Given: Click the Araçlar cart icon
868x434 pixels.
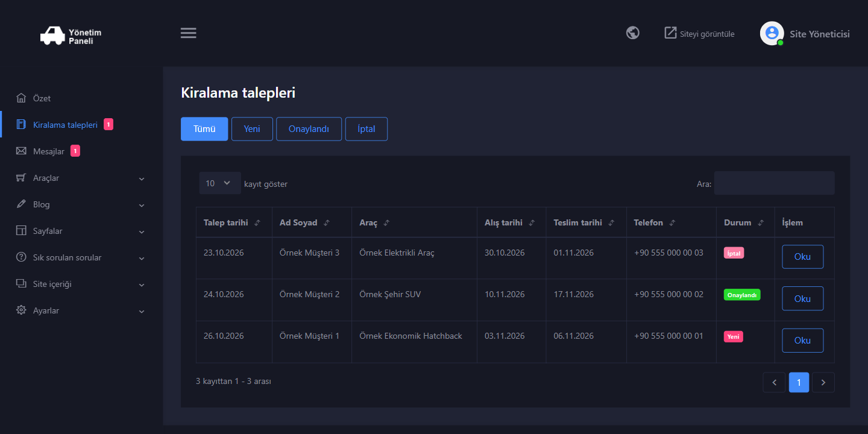Looking at the screenshot, I should (x=21, y=178).
